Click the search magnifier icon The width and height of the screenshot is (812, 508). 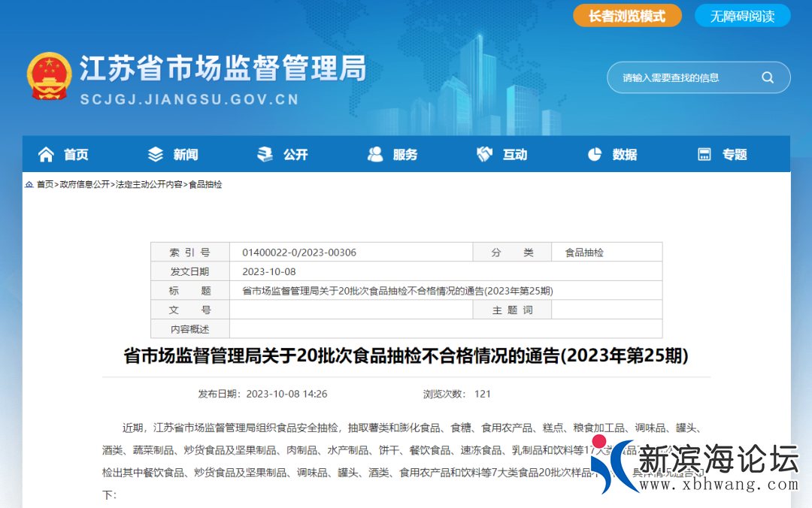pyautogui.click(x=767, y=77)
